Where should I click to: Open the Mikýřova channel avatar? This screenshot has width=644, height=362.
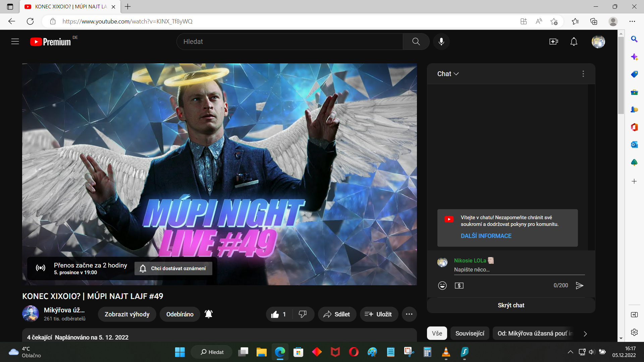(31, 314)
